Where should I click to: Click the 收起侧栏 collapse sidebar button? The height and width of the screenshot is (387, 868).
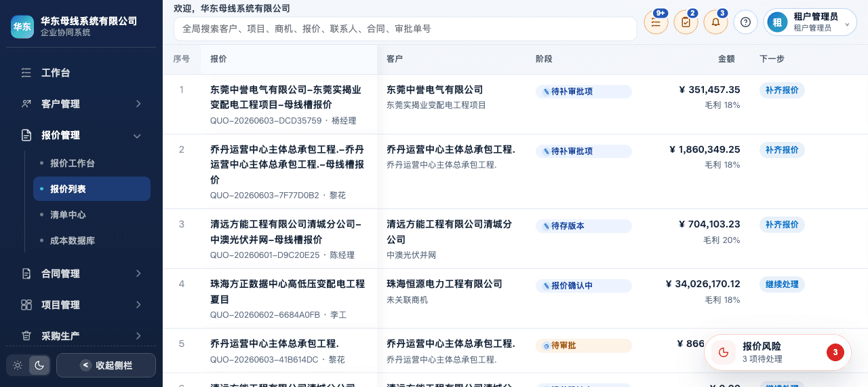[x=106, y=365]
